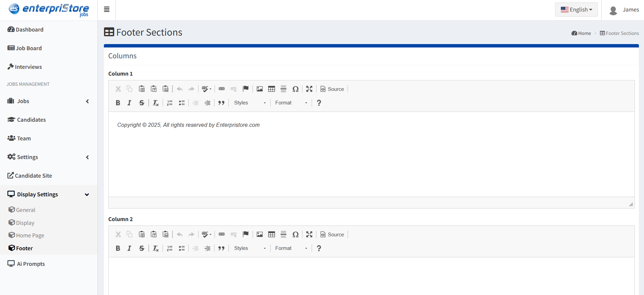Open the Styles dropdown in Column 1
Viewport: 644px width, 295px height.
coord(250,103)
